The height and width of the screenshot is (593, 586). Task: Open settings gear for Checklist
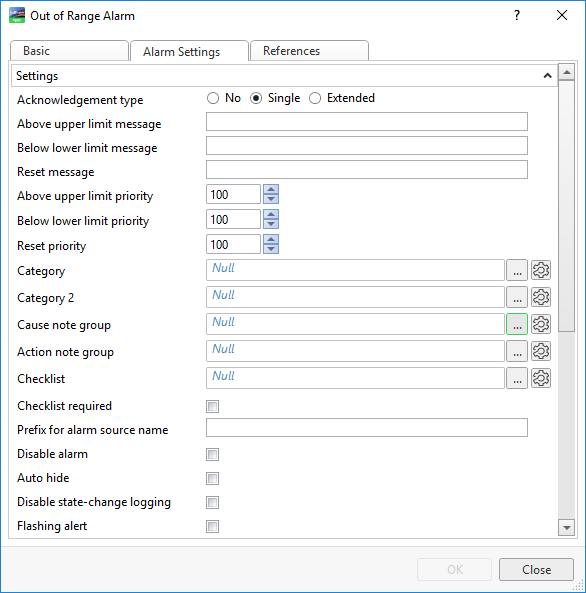541,378
